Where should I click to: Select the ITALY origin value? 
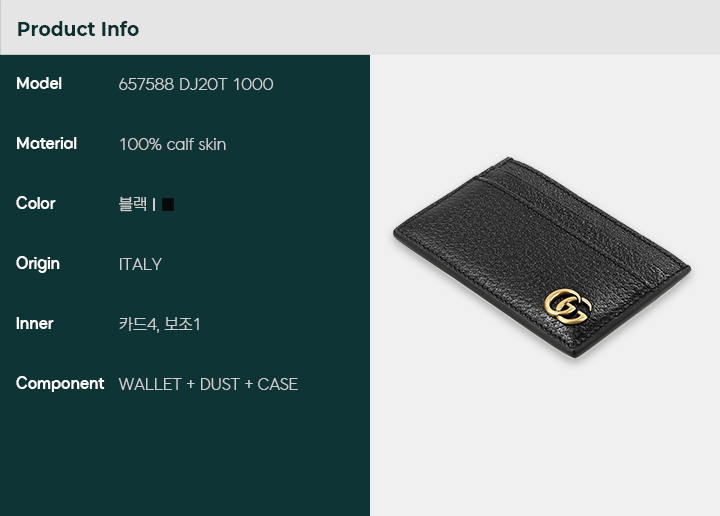click(x=140, y=264)
